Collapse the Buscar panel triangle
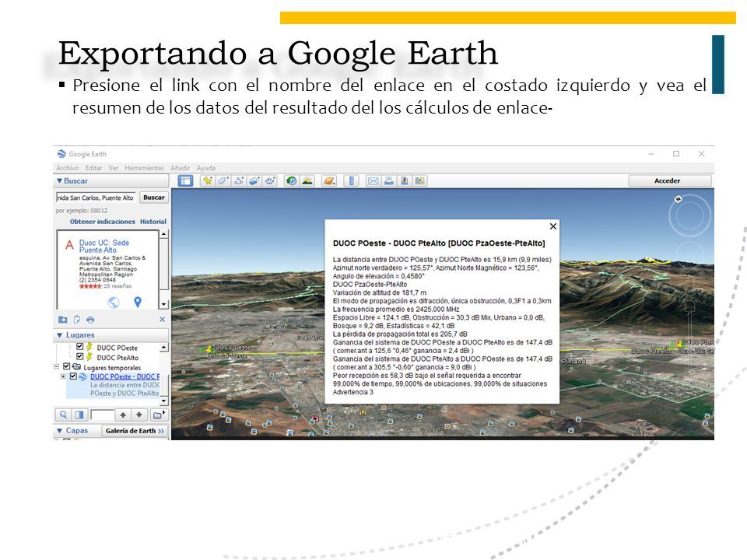The width and height of the screenshot is (747, 560). tap(60, 181)
